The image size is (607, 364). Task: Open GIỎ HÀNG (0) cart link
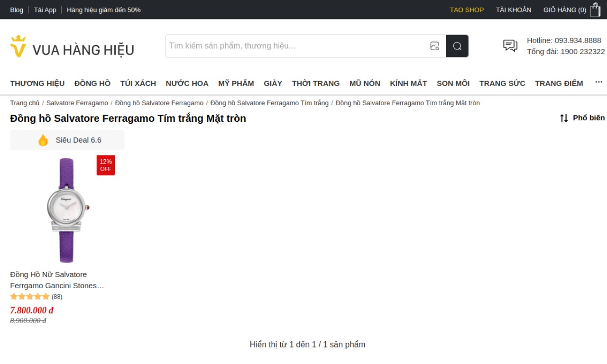point(565,9)
